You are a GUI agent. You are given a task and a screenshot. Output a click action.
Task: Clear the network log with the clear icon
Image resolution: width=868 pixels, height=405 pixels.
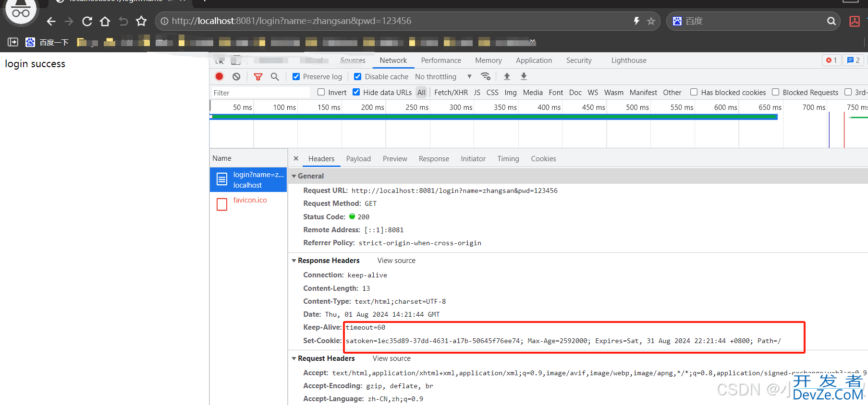pos(236,76)
